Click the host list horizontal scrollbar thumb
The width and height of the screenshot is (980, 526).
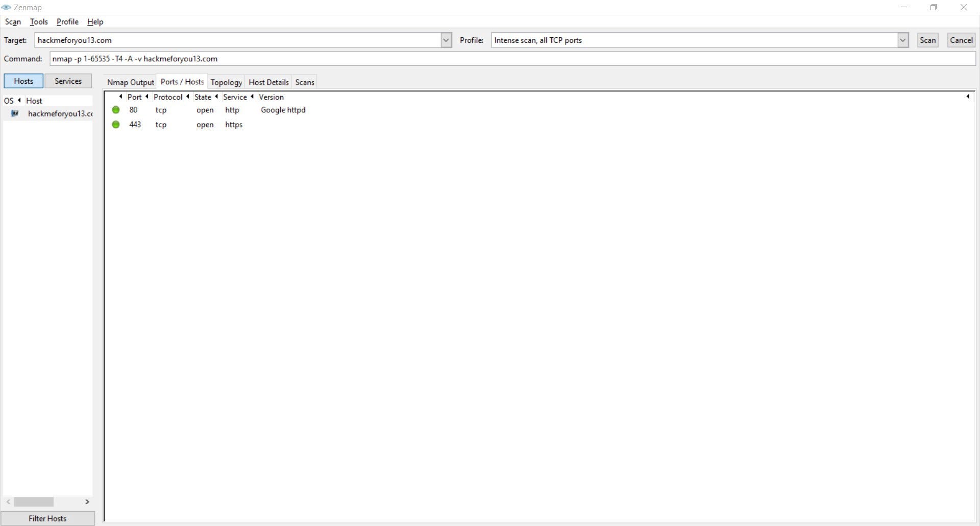click(34, 502)
